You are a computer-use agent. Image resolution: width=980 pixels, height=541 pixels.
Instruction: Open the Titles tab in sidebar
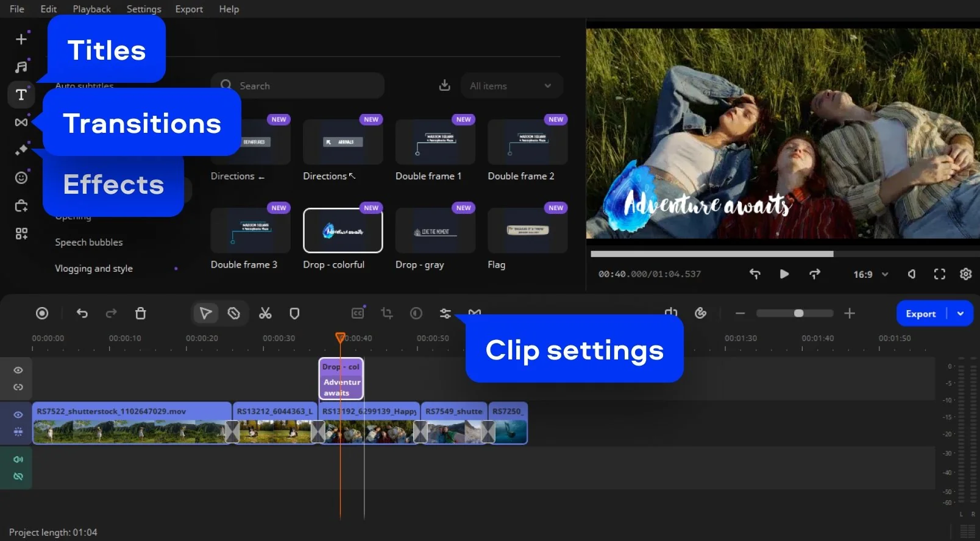click(x=21, y=94)
